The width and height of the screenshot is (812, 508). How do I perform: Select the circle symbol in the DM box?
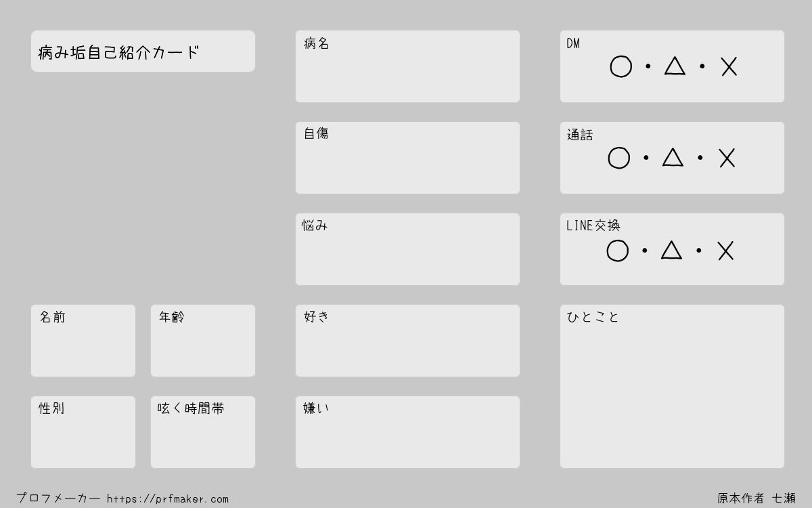coord(621,67)
